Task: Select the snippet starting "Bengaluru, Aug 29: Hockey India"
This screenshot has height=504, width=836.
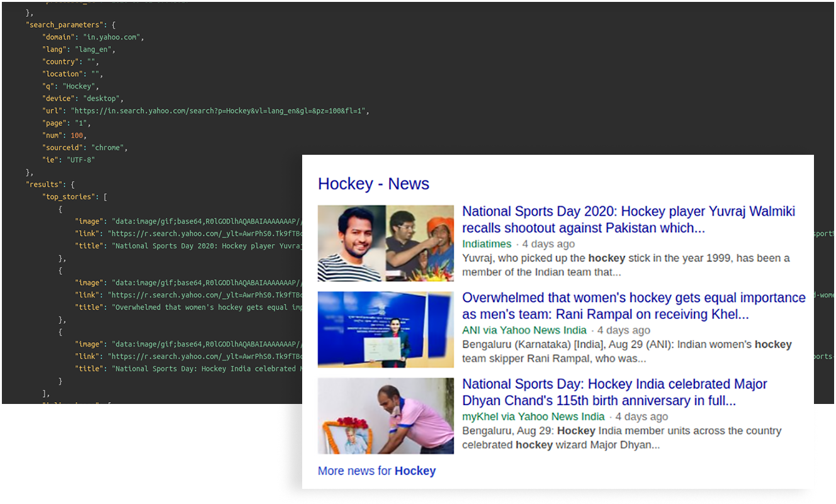Action: [x=622, y=437]
